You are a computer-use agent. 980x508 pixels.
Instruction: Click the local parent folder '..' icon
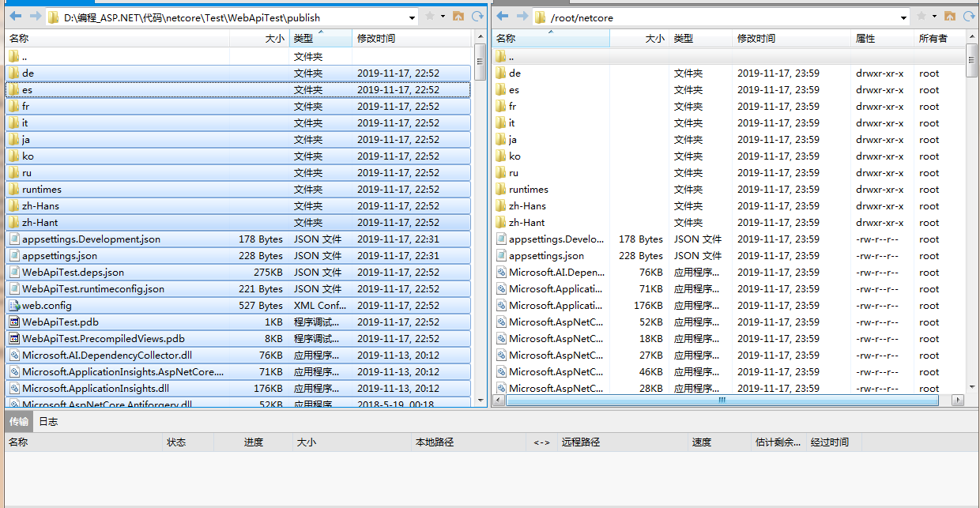(14, 57)
